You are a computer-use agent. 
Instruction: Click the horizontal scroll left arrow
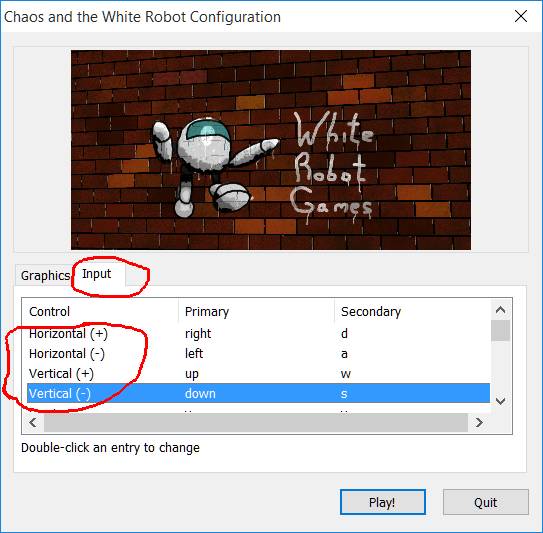tap(33, 423)
